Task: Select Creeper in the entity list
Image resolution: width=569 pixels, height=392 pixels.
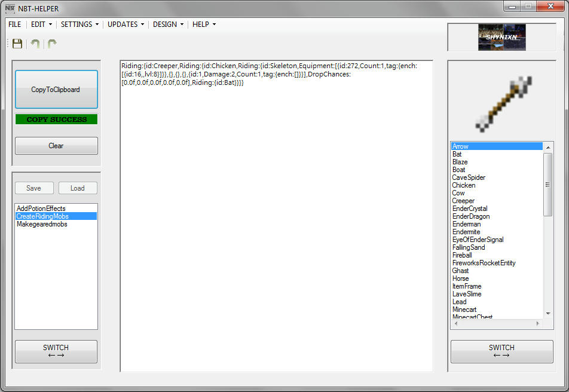Action: click(463, 200)
